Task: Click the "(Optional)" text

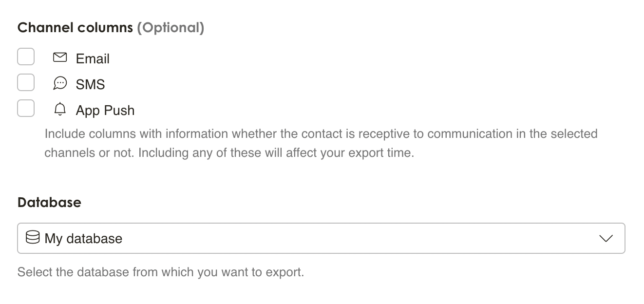Action: [170, 28]
